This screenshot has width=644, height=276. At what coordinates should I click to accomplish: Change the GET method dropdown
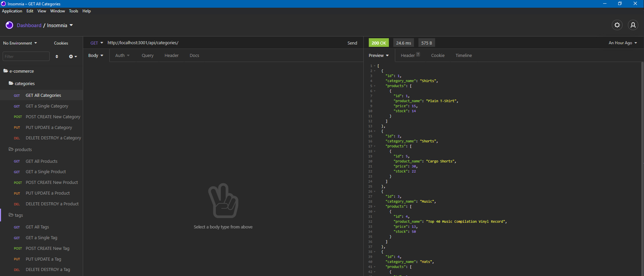pos(97,43)
